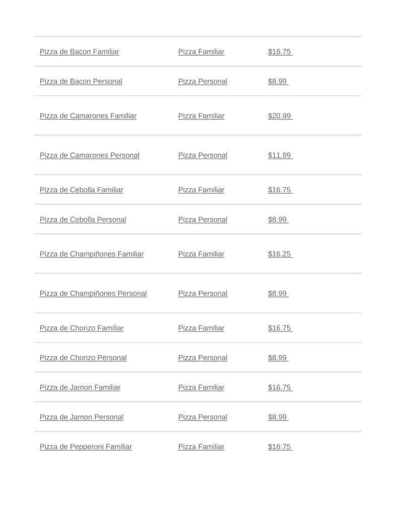The height and width of the screenshot is (532, 411).
Task: Click the $16.25 price link
Action: point(280,254)
